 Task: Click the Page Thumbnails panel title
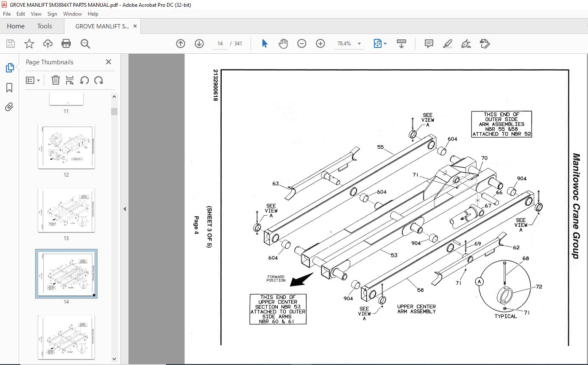point(50,62)
